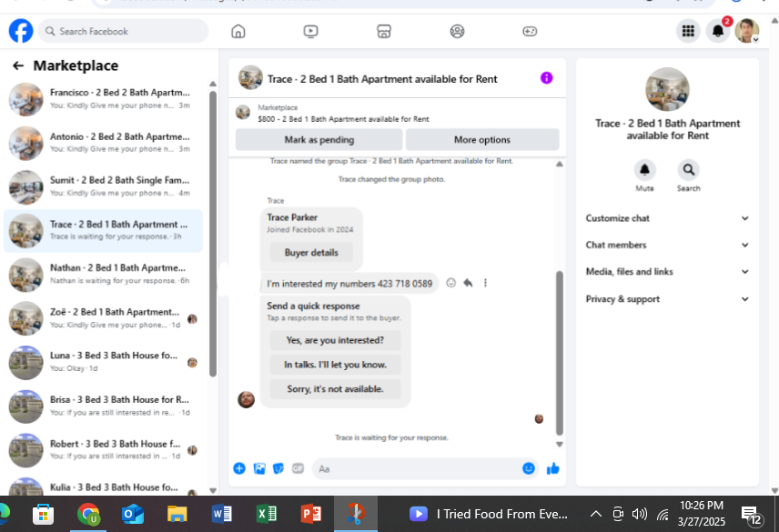Go to the Home feed icon
This screenshot has width=779, height=532.
[238, 31]
